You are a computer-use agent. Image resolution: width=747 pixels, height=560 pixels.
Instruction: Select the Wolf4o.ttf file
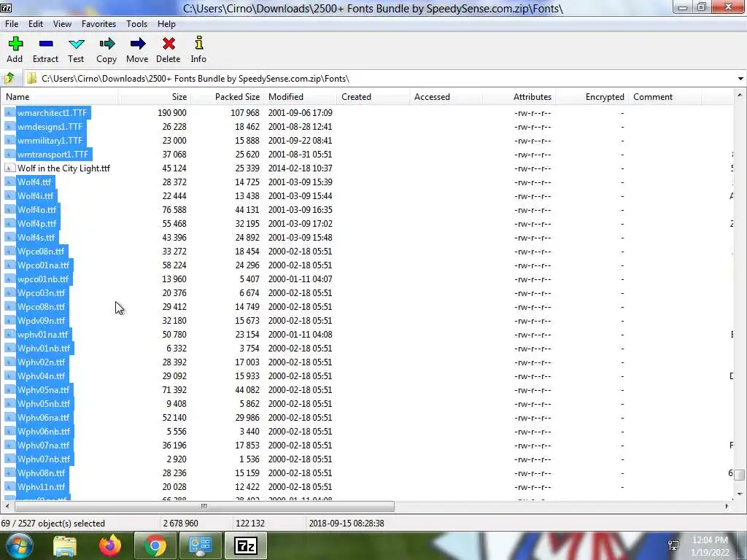pyautogui.click(x=36, y=209)
